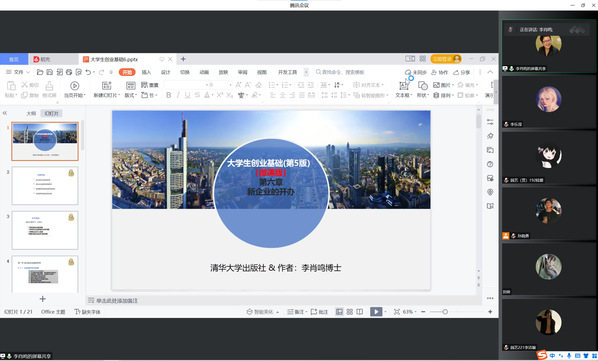Switch to Normal view in status bar

(x=339, y=312)
